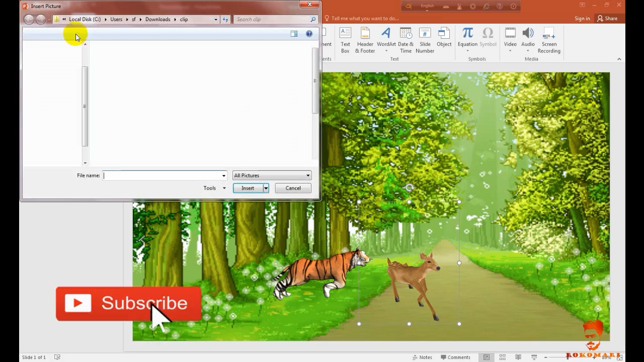This screenshot has width=644, height=362.
Task: Insert a Text Box from the ribbon
Action: pyautogui.click(x=345, y=40)
